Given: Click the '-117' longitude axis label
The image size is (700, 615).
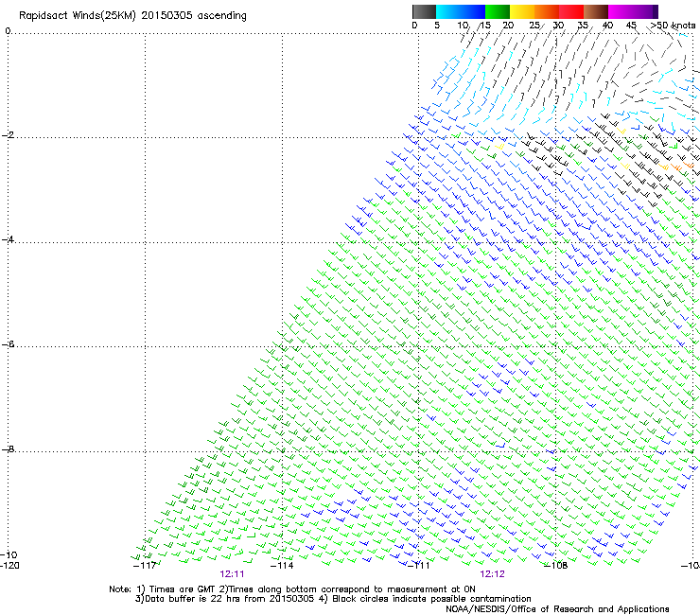Looking at the screenshot, I should [145, 566].
